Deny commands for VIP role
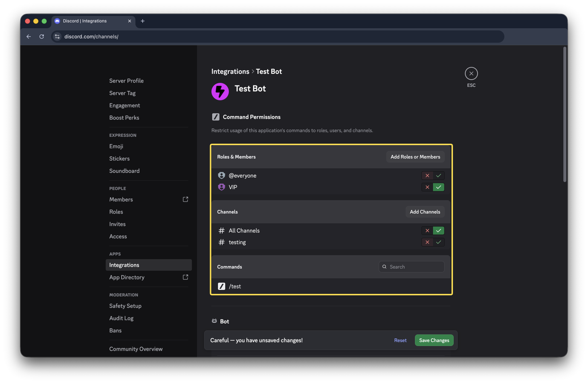The width and height of the screenshot is (588, 384). [x=427, y=187]
